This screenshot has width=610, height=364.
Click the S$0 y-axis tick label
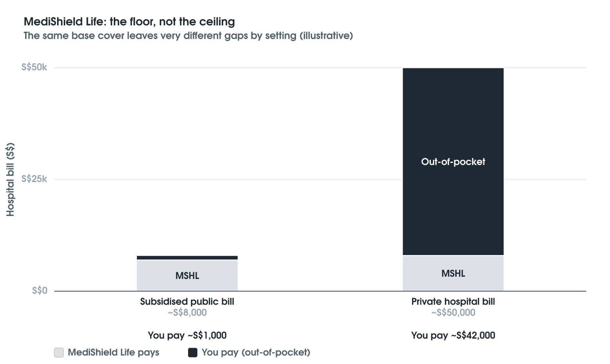(39, 291)
